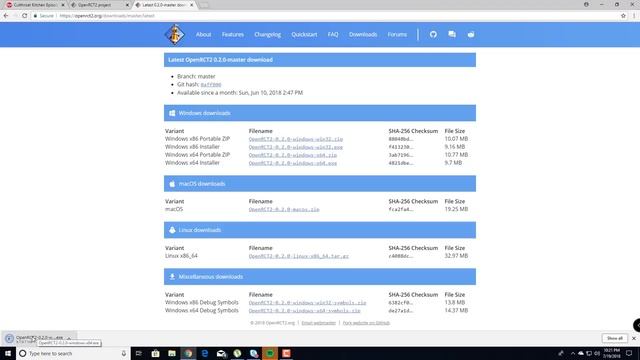This screenshot has height=360, width=640.
Task: Open the Mail app on the taskbar
Action: point(221,353)
